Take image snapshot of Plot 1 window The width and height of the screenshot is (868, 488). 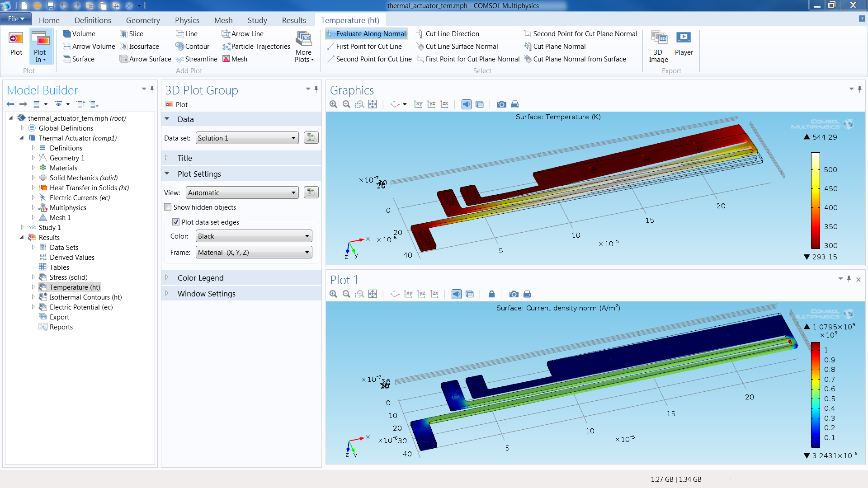[x=514, y=294]
